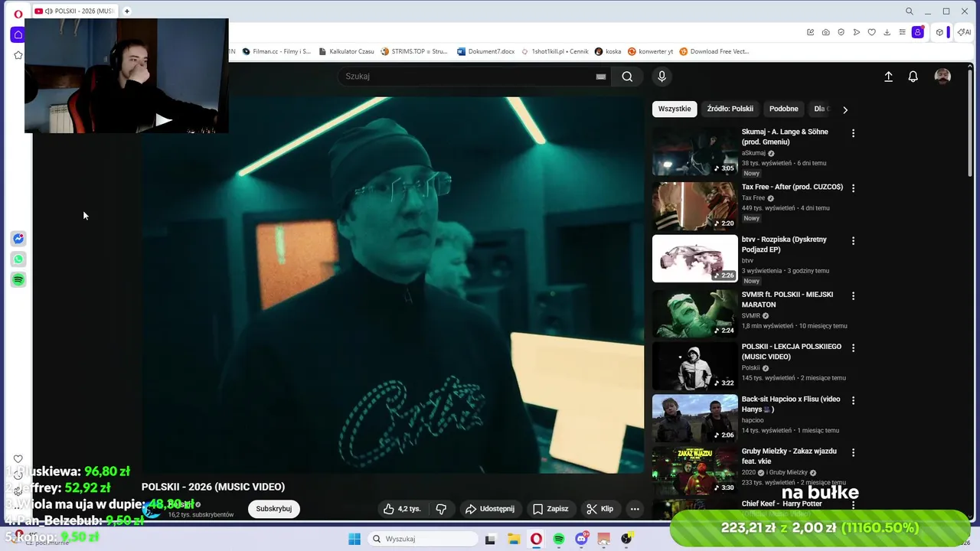Open the on-screen keyboard in search box
This screenshot has width=980, height=551.
tap(601, 77)
